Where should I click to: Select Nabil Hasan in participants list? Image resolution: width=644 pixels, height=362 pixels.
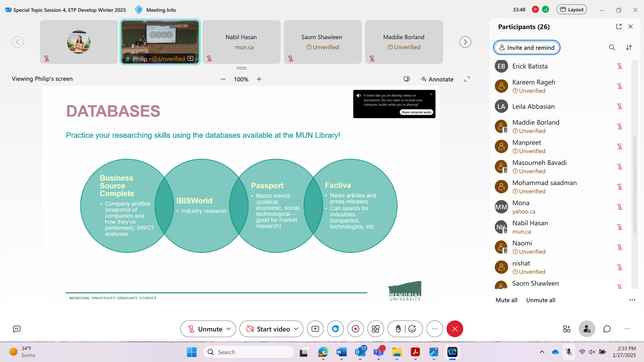tap(560, 227)
